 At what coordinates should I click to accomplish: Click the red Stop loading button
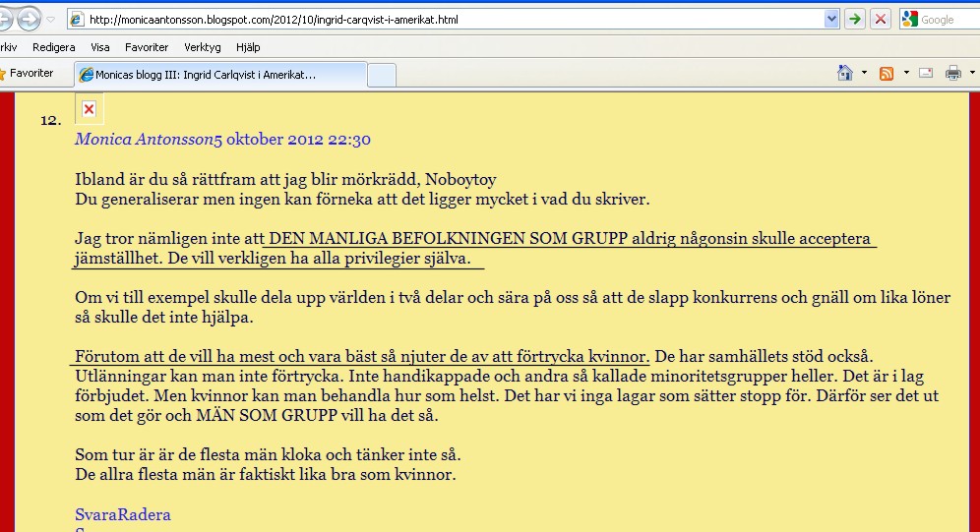coord(881,20)
